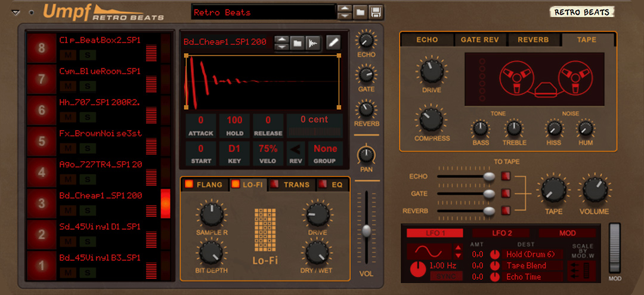Click the reel-to-reel tape display
This screenshot has height=295, width=644.
534,79
